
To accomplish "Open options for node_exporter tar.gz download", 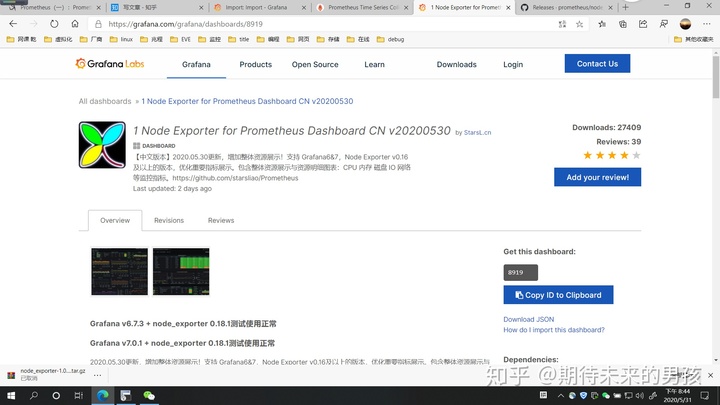I will [x=97, y=375].
